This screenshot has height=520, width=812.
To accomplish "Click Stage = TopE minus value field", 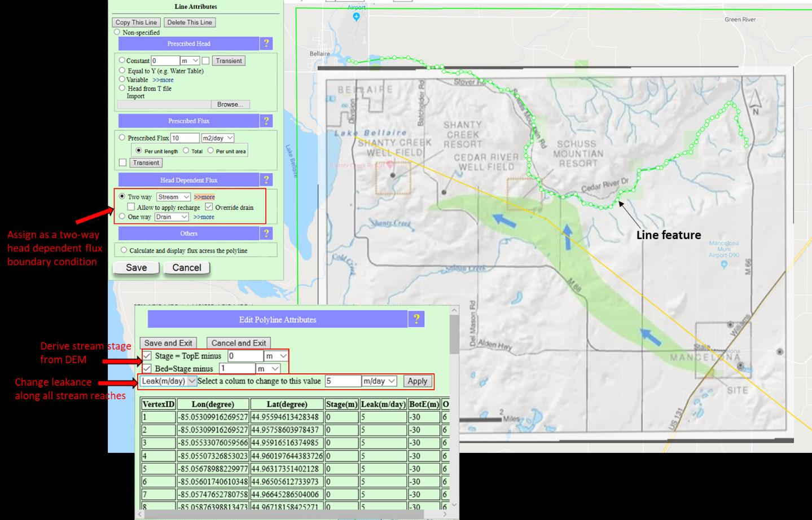I will point(245,356).
